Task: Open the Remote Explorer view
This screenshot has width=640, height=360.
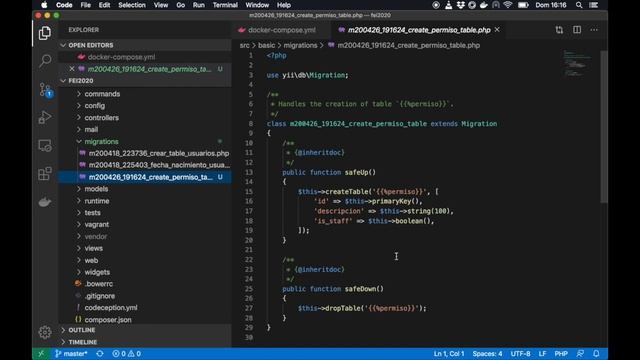Action: [45, 145]
